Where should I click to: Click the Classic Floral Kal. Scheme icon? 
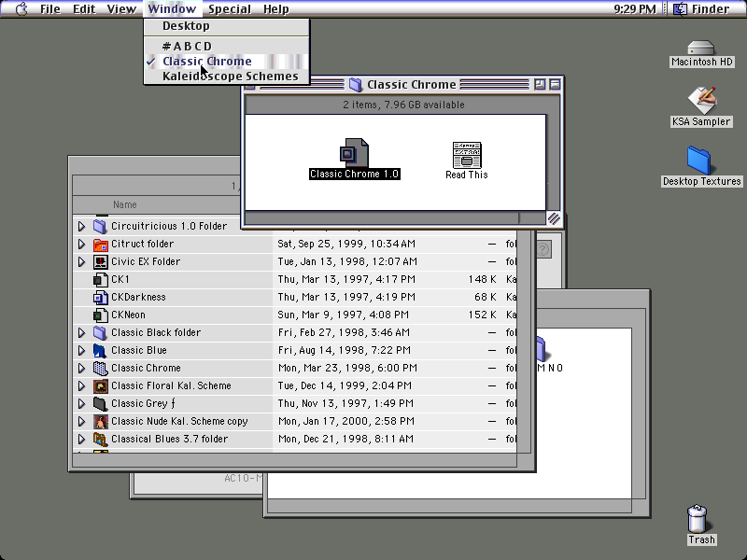click(100, 386)
